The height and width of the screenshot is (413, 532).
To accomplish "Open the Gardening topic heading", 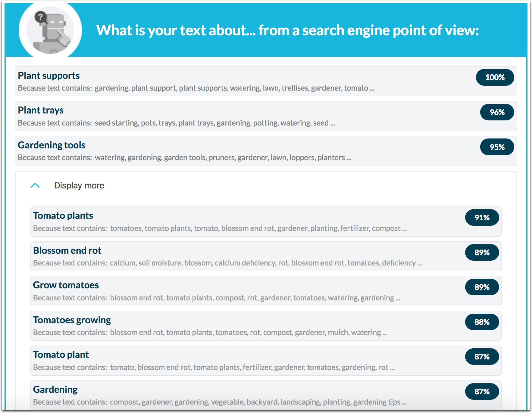I will coord(55,390).
